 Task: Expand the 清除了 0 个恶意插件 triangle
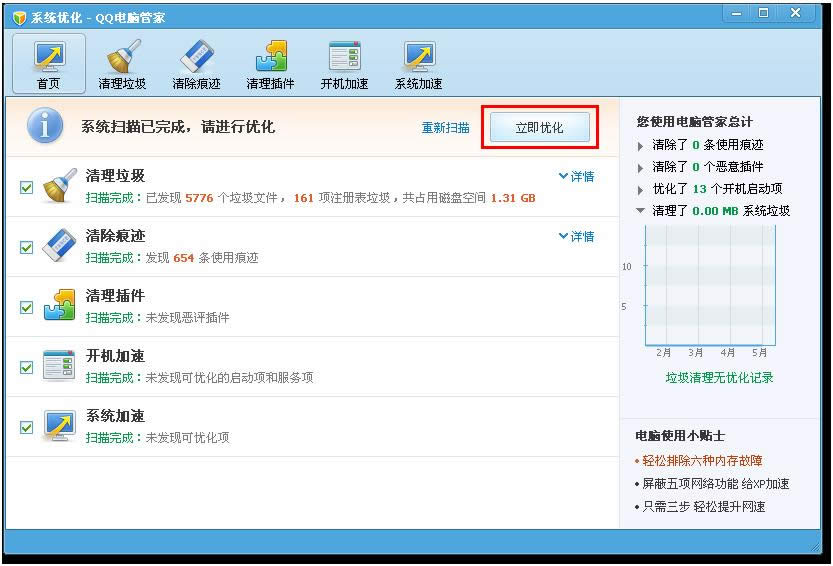coord(640,168)
